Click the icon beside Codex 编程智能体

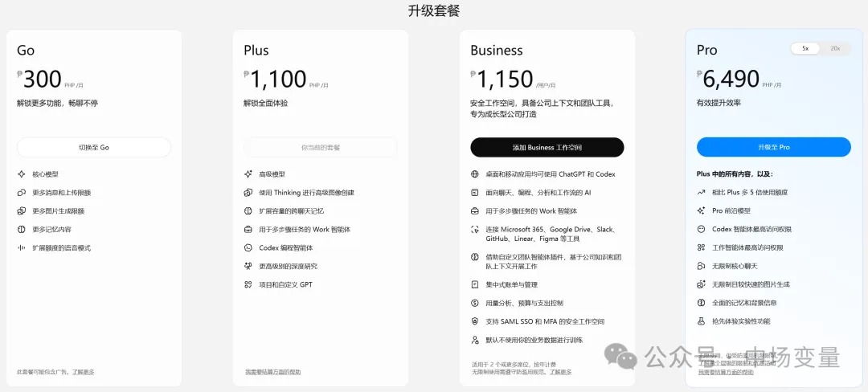point(248,247)
